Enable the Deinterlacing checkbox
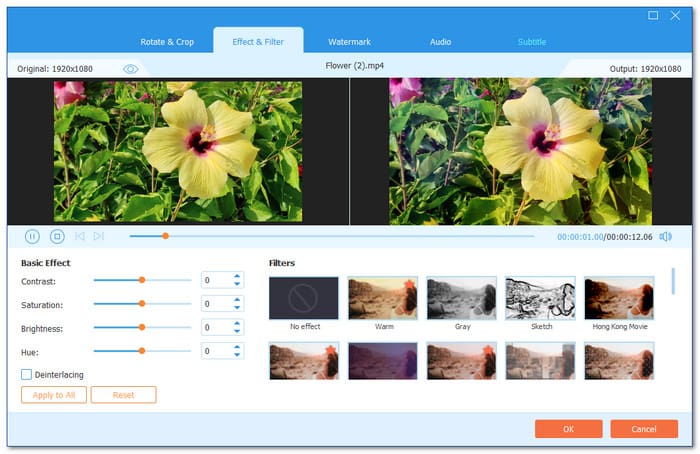 [x=26, y=375]
